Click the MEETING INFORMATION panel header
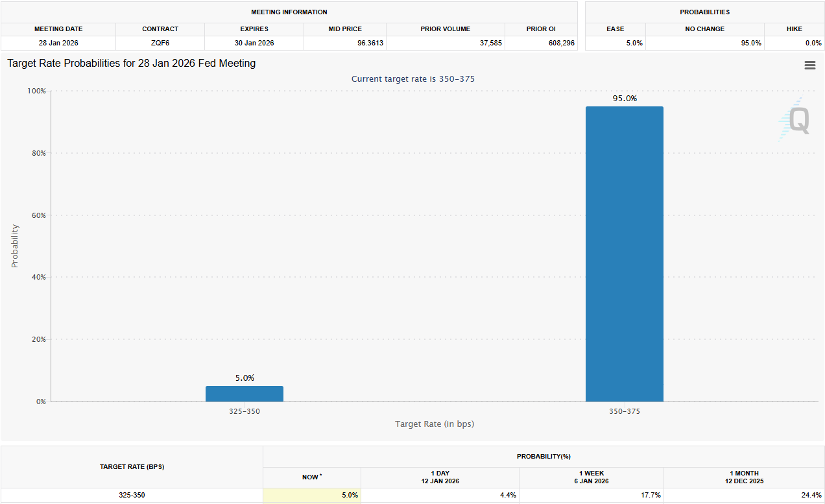Image resolution: width=825 pixels, height=504 pixels. tap(289, 12)
